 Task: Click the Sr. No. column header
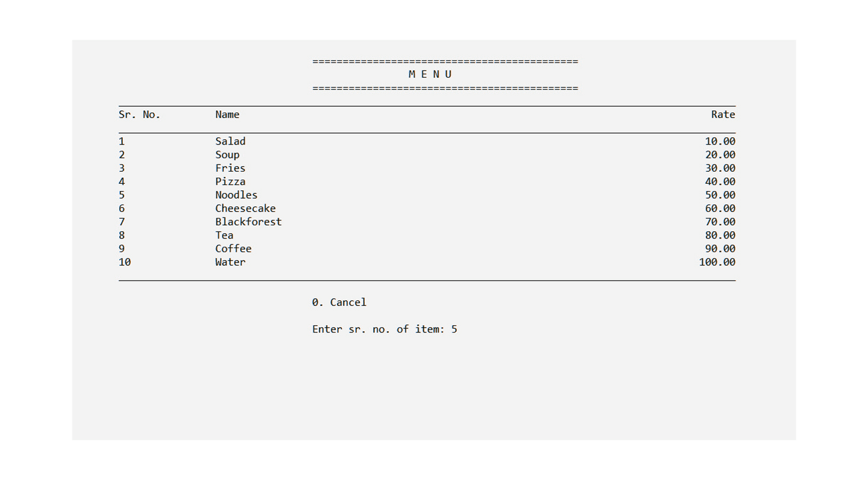pyautogui.click(x=140, y=114)
